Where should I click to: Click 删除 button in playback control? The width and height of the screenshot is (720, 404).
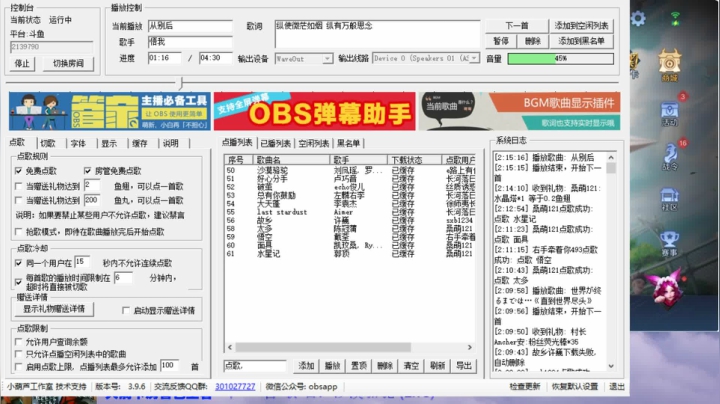(533, 41)
